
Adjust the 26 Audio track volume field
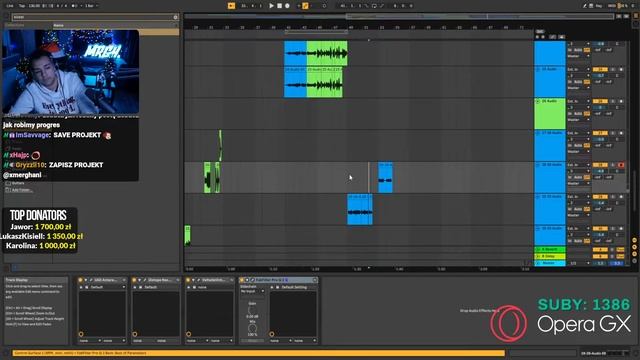(600, 108)
